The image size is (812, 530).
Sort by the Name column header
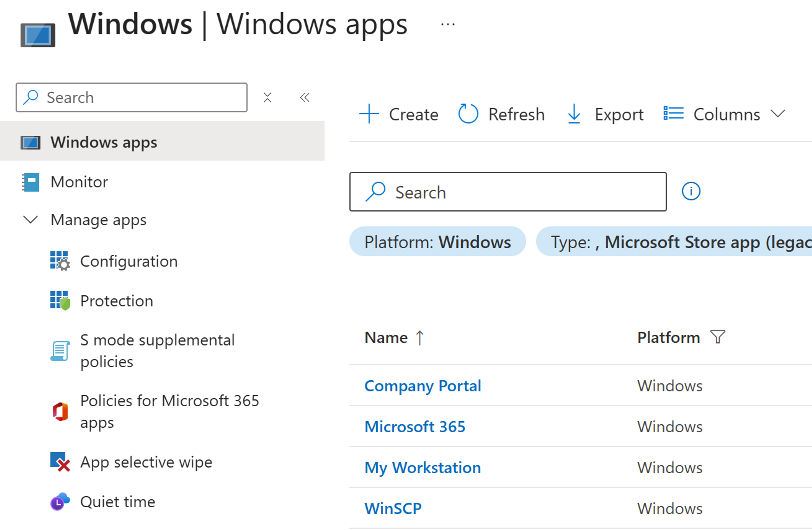coord(386,338)
